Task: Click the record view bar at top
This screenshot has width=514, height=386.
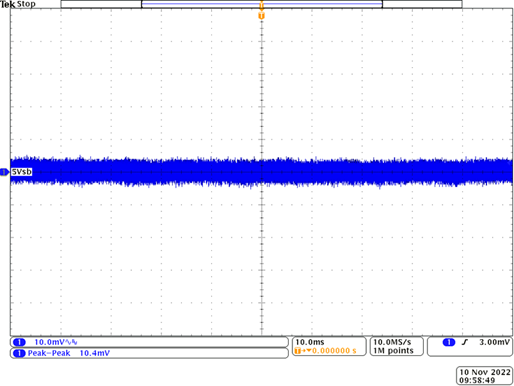Action: tap(261, 4)
